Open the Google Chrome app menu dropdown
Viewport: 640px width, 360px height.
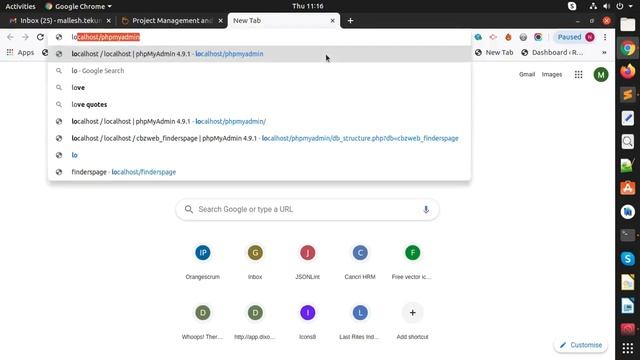click(x=78, y=6)
